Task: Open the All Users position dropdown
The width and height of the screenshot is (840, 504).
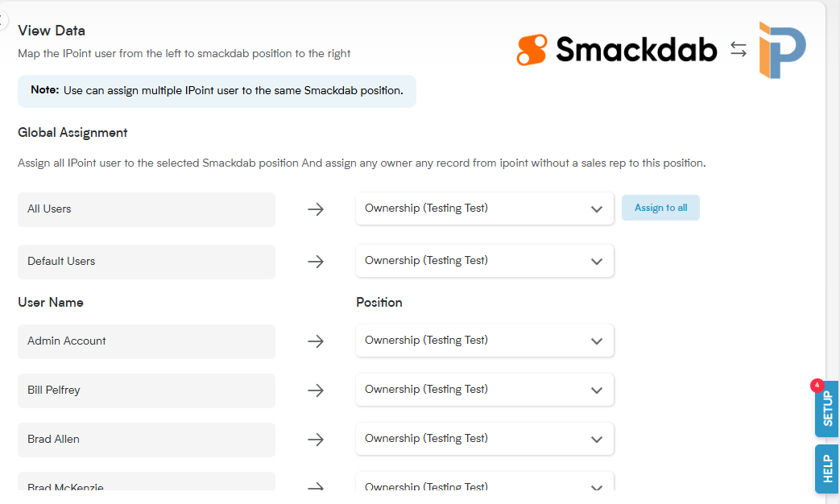Action: tap(484, 209)
